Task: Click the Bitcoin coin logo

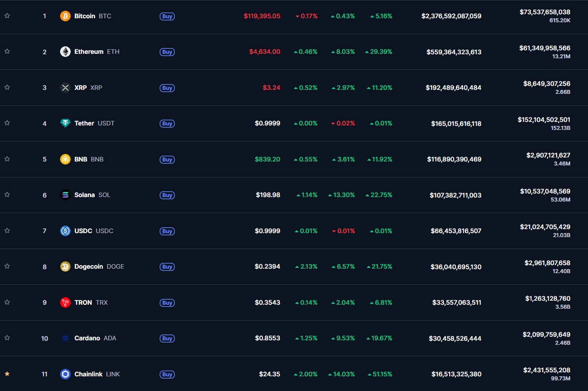Action: point(65,16)
